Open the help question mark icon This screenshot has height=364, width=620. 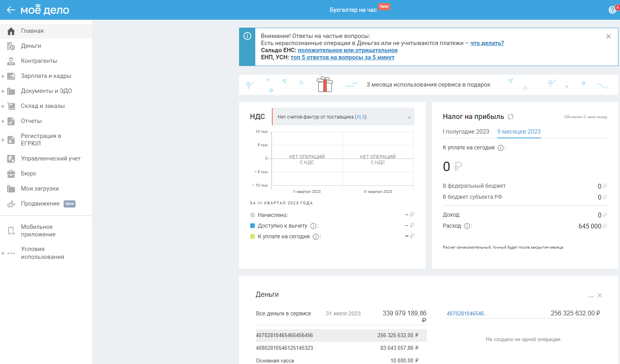pyautogui.click(x=612, y=10)
